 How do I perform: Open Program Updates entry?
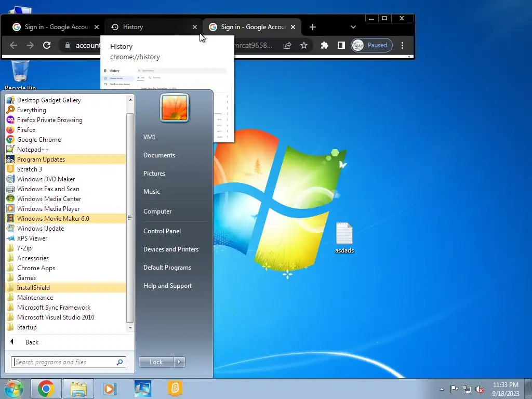pyautogui.click(x=66, y=159)
